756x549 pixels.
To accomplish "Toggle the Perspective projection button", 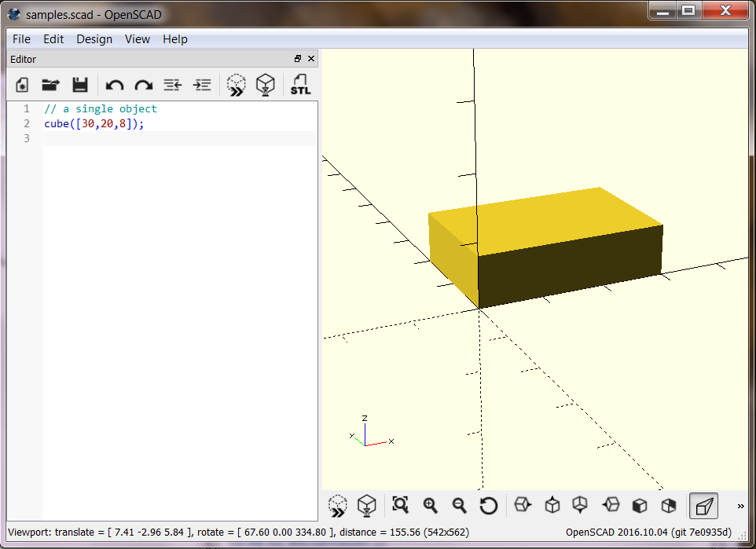I will point(703,506).
